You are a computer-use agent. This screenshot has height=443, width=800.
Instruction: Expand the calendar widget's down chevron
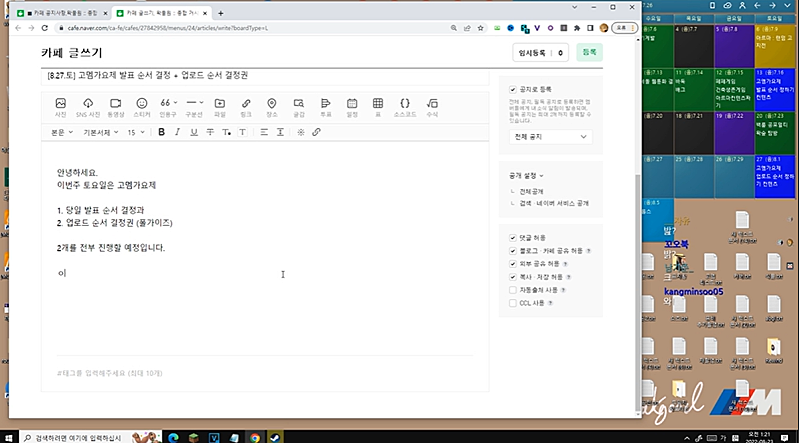787,5
